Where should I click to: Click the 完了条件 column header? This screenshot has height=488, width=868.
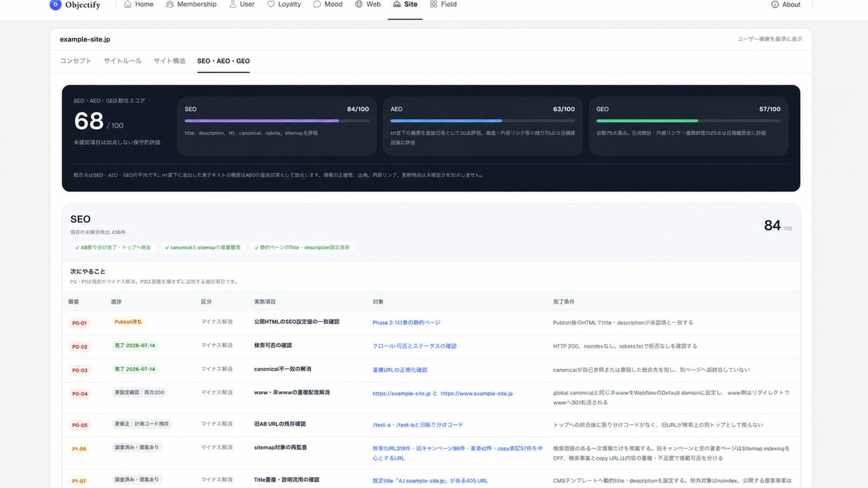pyautogui.click(x=564, y=301)
